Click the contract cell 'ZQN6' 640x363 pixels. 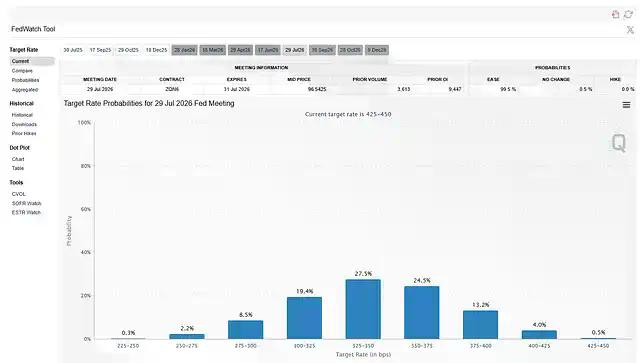(172, 89)
